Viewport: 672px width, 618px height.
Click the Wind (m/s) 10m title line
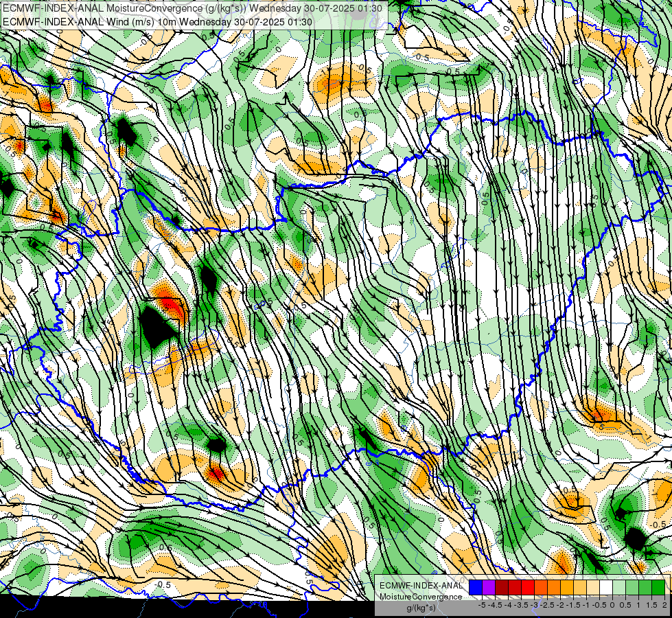click(157, 22)
